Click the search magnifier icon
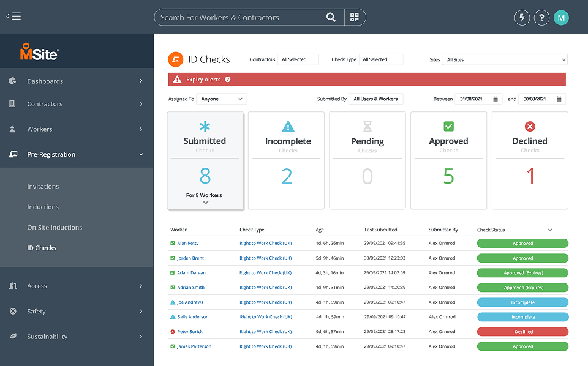 (x=331, y=17)
